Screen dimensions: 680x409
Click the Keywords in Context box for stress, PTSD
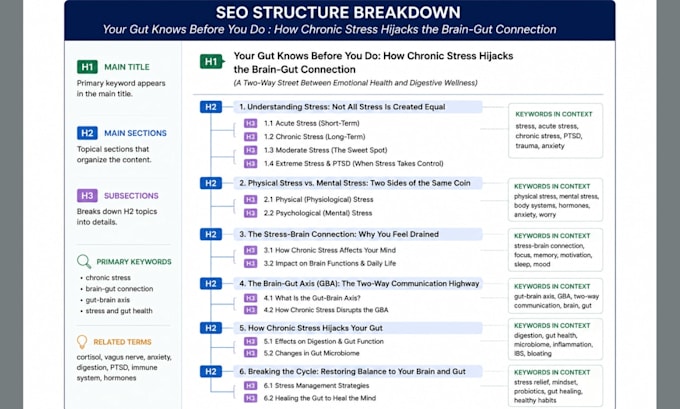point(556,131)
